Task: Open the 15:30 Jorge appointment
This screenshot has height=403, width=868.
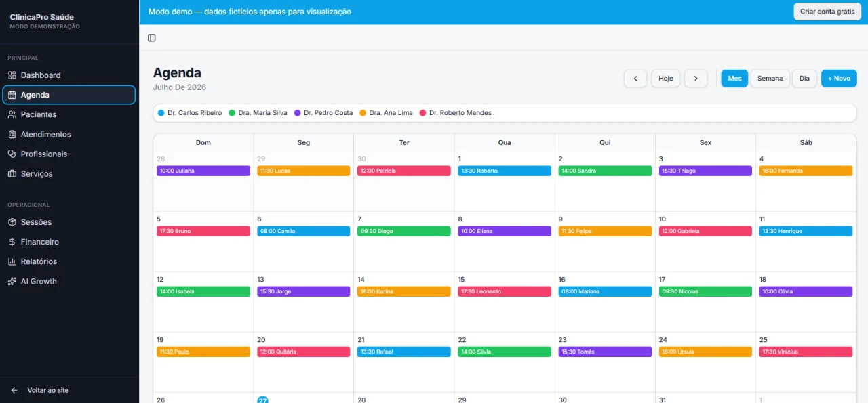Action: point(304,291)
